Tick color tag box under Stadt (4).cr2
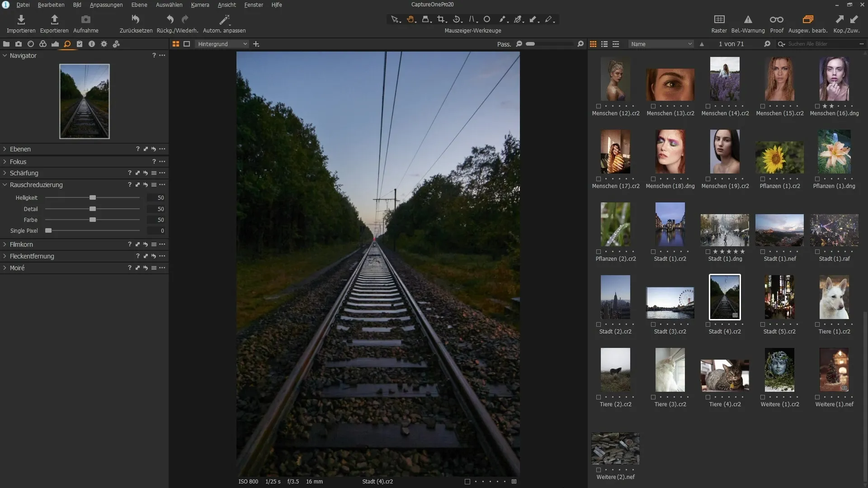Image resolution: width=868 pixels, height=488 pixels. (708, 324)
